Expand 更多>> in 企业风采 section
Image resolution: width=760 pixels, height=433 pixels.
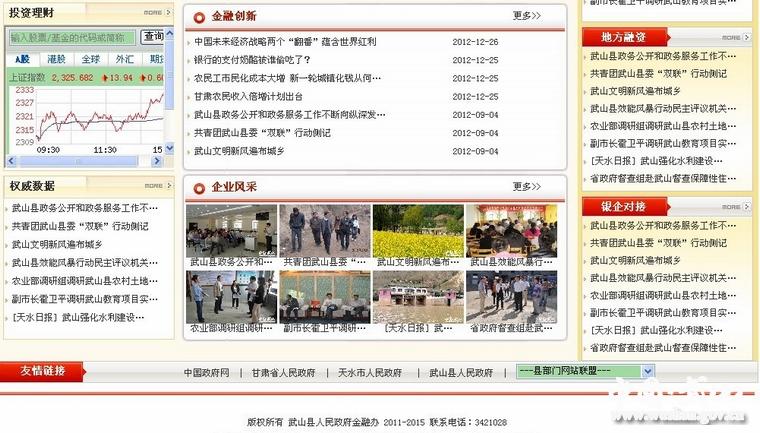(x=526, y=186)
